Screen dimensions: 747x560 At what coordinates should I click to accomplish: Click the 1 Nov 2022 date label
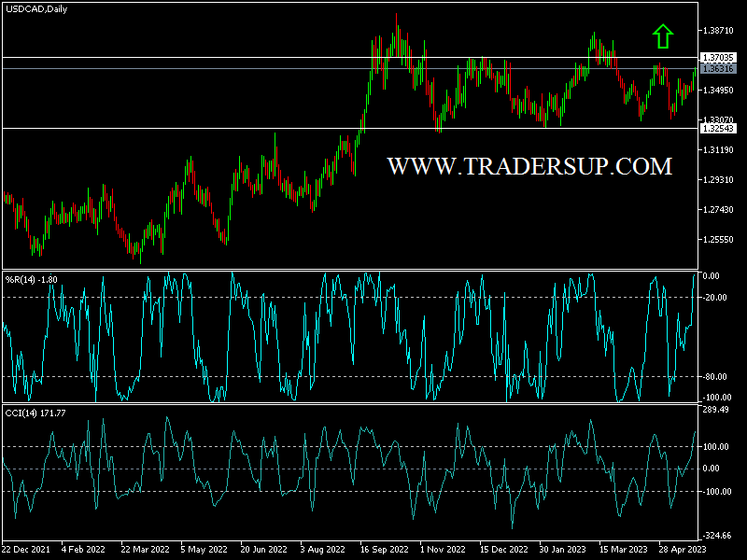point(443,549)
